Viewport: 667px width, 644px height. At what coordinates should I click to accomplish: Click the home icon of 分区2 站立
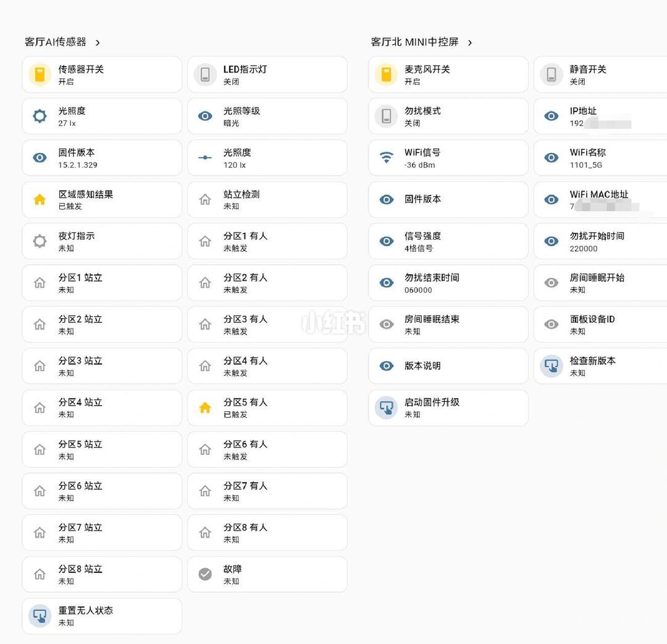tap(40, 325)
